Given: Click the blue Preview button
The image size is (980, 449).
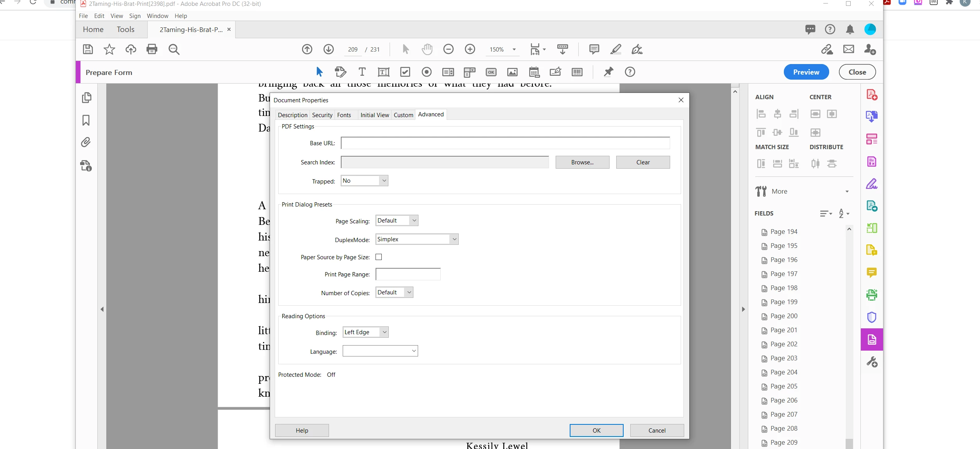Looking at the screenshot, I should (x=806, y=72).
